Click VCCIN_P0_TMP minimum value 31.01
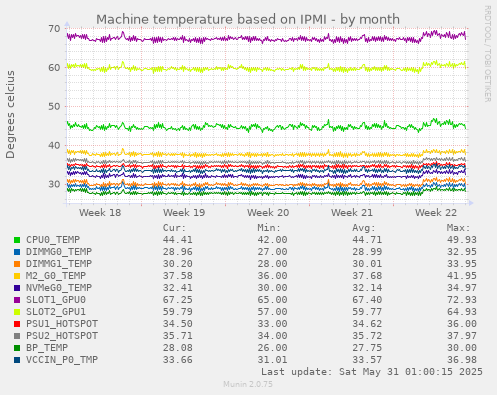Viewport: 497px width, 395px height. (x=272, y=360)
